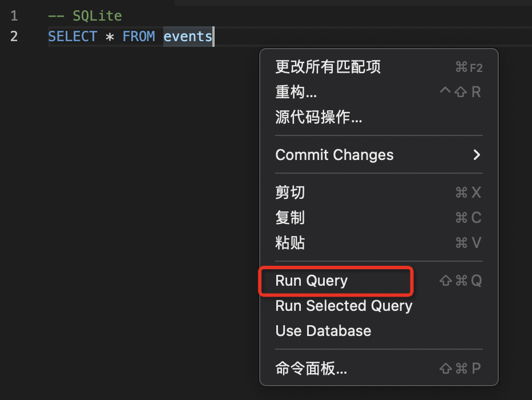Click the Commit Changes submenu arrow chevron
532x400 pixels.
pyautogui.click(x=477, y=154)
